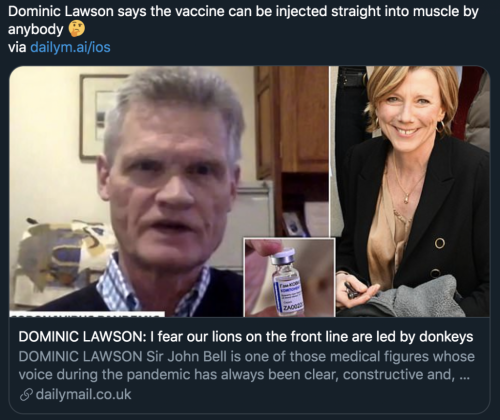Click the tweet text about injecting vaccine
Viewport: 500px width, 420px height.
(243, 20)
